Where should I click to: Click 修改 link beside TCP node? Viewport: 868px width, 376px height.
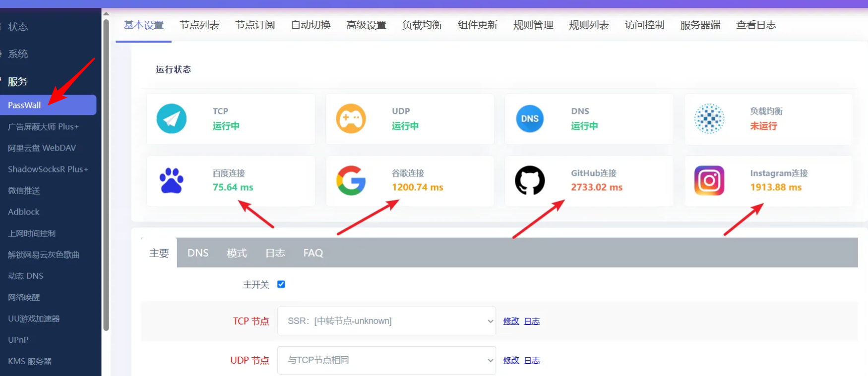tap(511, 321)
